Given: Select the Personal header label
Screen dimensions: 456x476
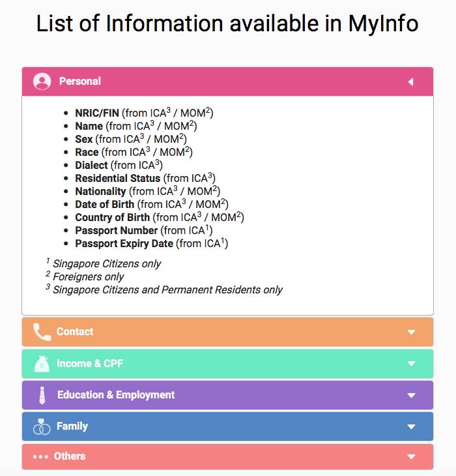Looking at the screenshot, I should pyautogui.click(x=80, y=82).
